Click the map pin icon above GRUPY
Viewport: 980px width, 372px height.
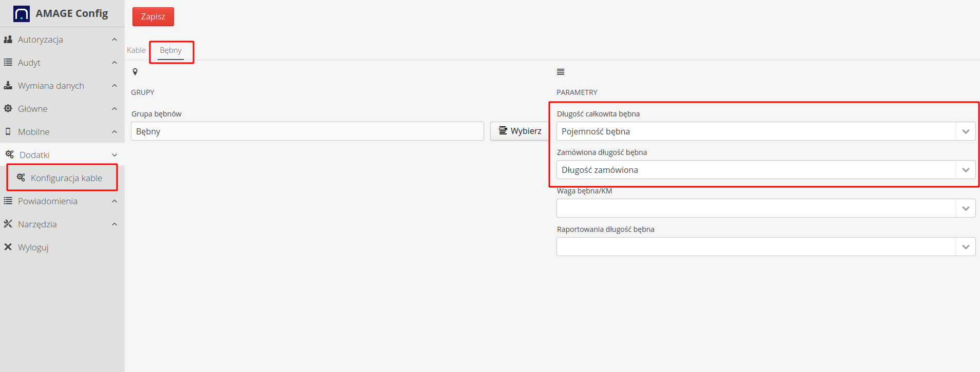tap(135, 72)
